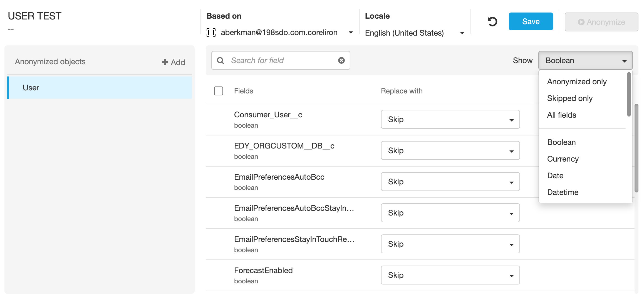The image size is (644, 297).
Task: Open Replace with dropdown for EDY_ORGCUSTOM__DB__c
Action: [450, 150]
